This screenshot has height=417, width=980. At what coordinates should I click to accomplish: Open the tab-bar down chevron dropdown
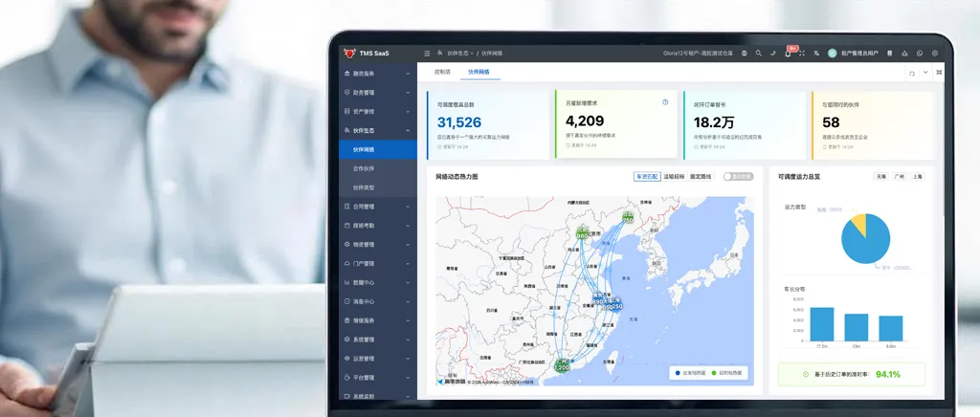coord(925,73)
